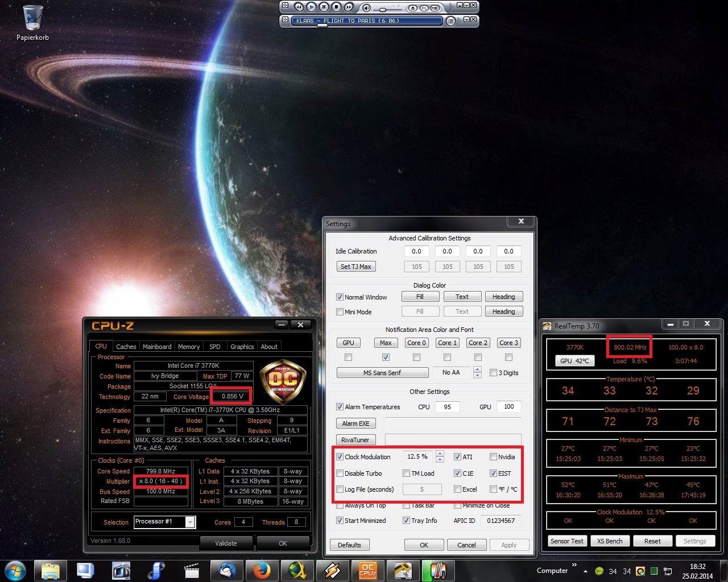This screenshot has width=728, height=582.
Task: Toggle Normal Window checkbox
Action: click(x=340, y=297)
